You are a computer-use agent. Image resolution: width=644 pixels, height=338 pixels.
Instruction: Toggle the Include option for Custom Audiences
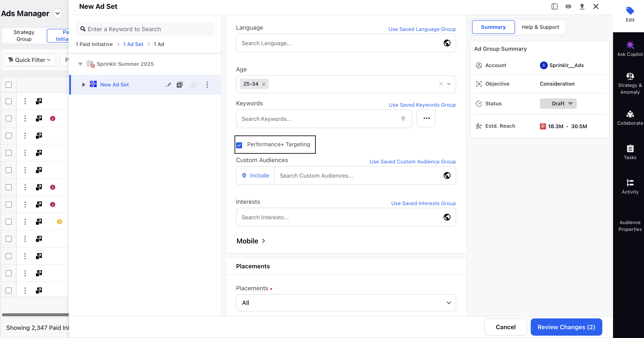pos(255,175)
